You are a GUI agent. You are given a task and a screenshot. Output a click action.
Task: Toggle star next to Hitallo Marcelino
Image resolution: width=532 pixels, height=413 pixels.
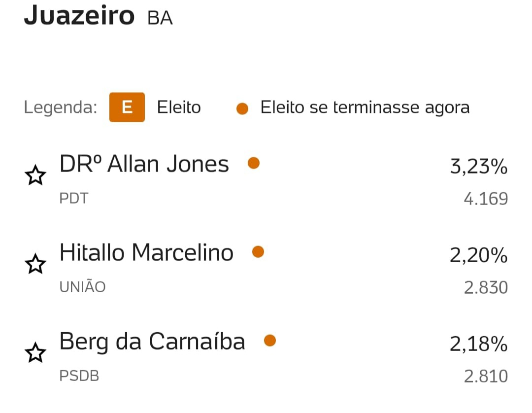[35, 264]
